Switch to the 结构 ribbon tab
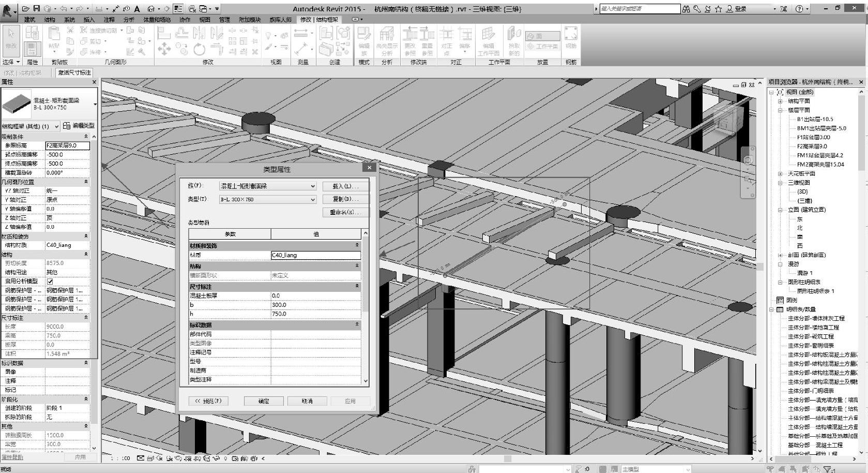 tap(50, 20)
